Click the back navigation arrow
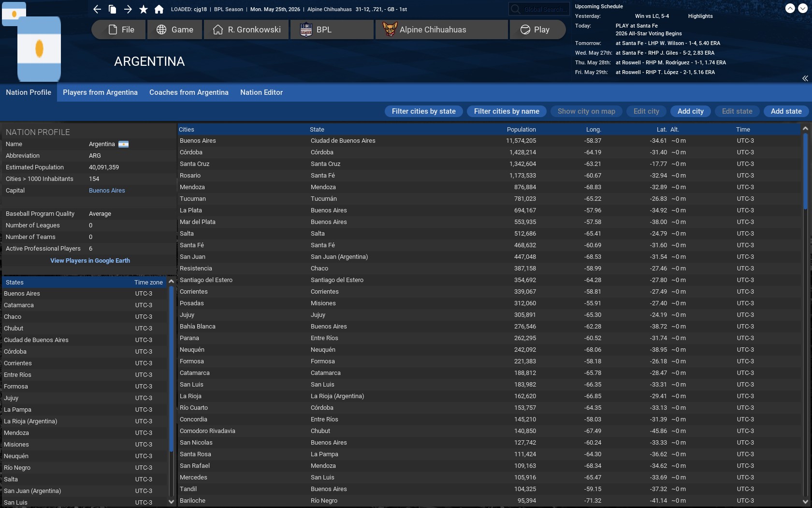The image size is (812, 508). click(x=97, y=9)
